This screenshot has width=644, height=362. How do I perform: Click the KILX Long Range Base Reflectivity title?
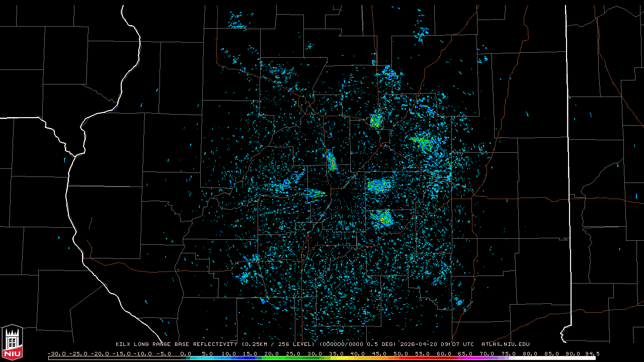(176, 344)
